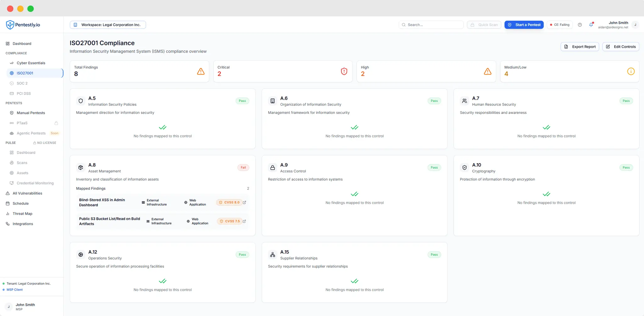This screenshot has width=644, height=316.
Task: Click the Fail badge on A.8
Action: pyautogui.click(x=243, y=168)
